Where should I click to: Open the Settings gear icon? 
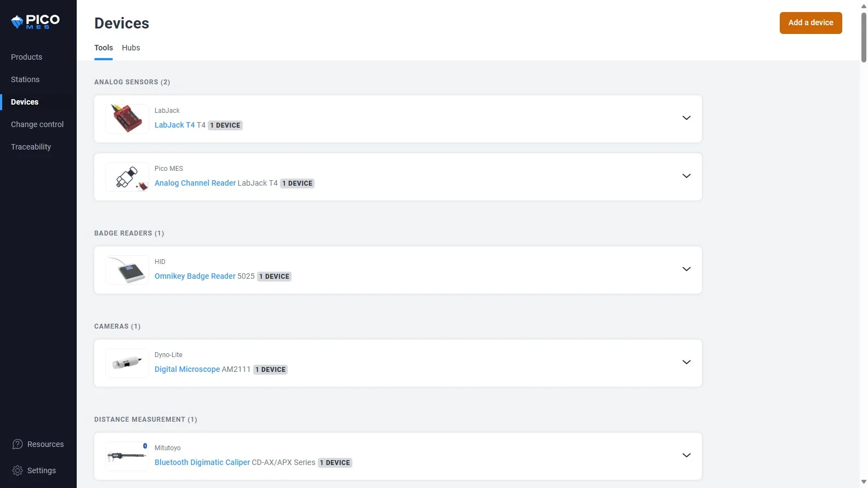click(18, 470)
